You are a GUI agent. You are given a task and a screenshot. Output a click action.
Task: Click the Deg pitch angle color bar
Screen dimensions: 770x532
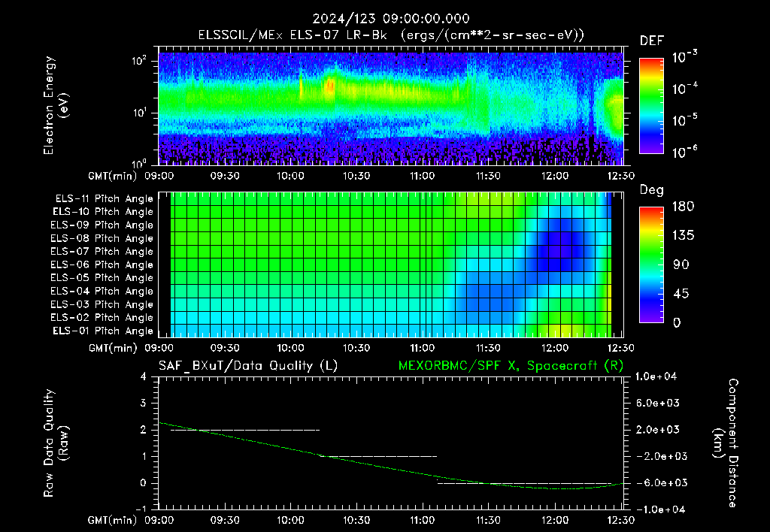[x=651, y=264]
